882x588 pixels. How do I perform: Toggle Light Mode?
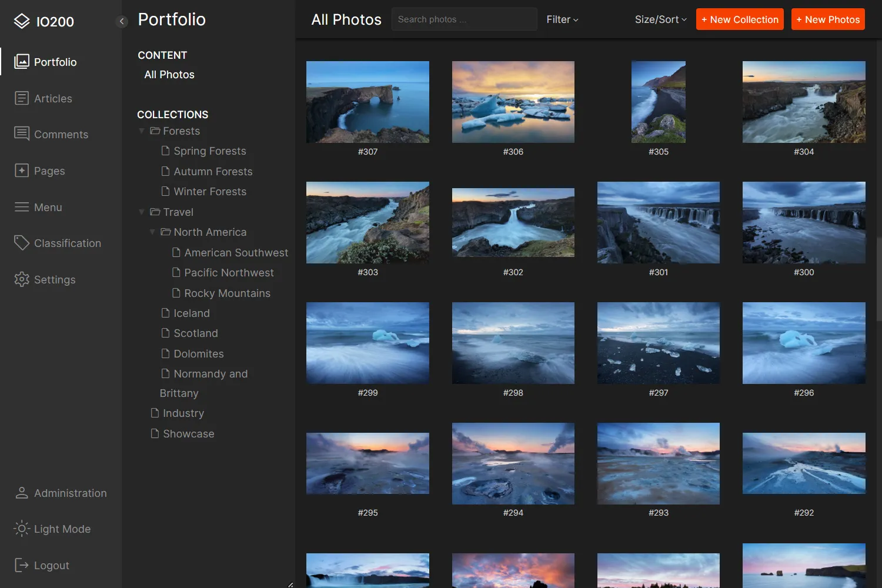click(22, 529)
